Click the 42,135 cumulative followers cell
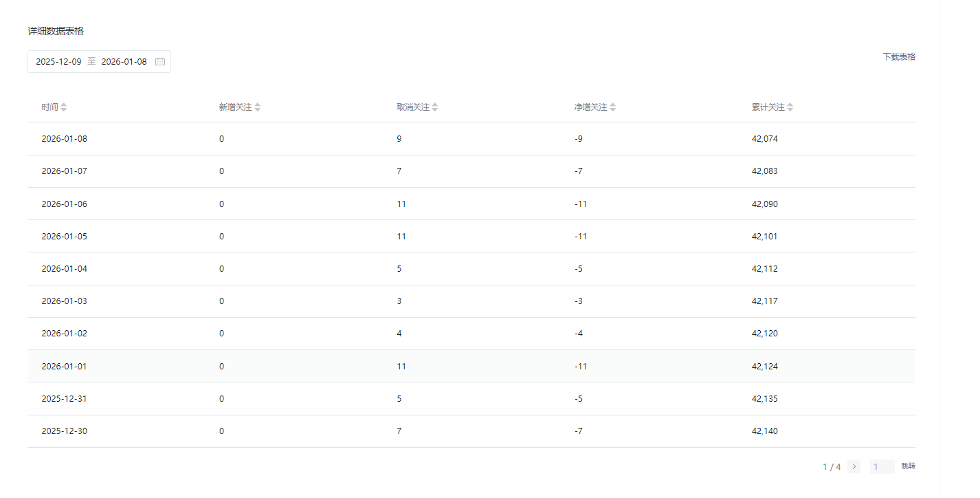Viewport: 980px width, 498px height. tap(765, 399)
